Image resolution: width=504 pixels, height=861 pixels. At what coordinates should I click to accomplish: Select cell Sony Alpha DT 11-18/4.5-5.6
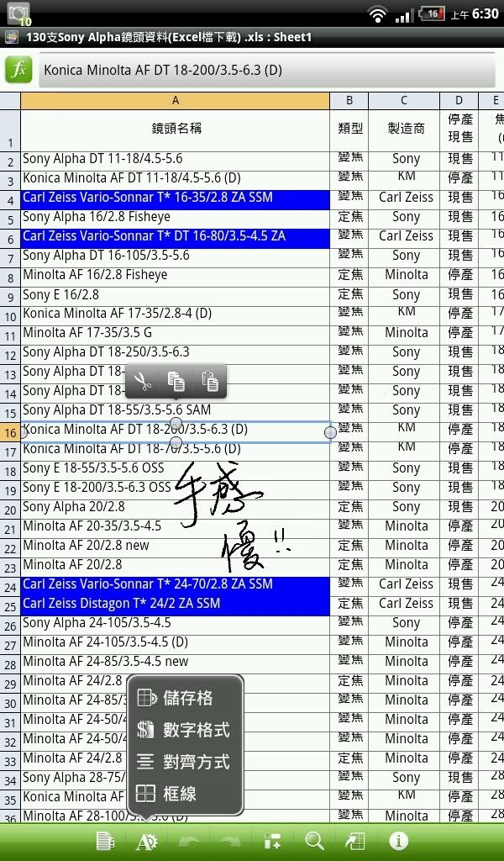(x=176, y=161)
